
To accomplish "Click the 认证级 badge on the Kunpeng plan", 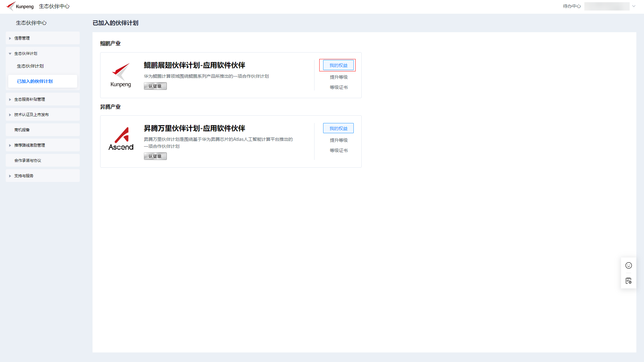I will click(155, 86).
